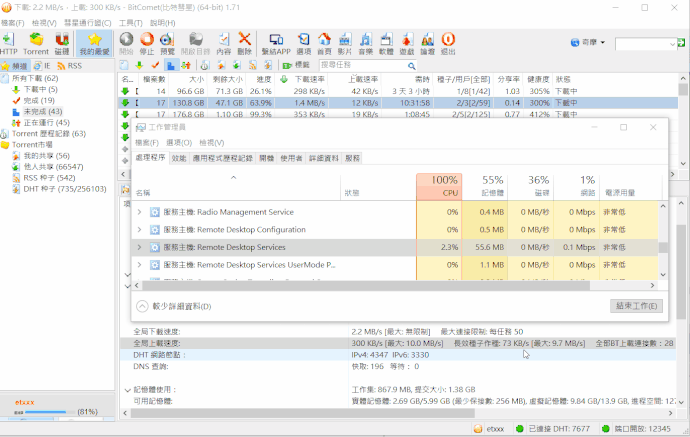This screenshot has width=690, height=437.
Task: Expand Remote Desktop Configuration row
Action: tap(139, 230)
